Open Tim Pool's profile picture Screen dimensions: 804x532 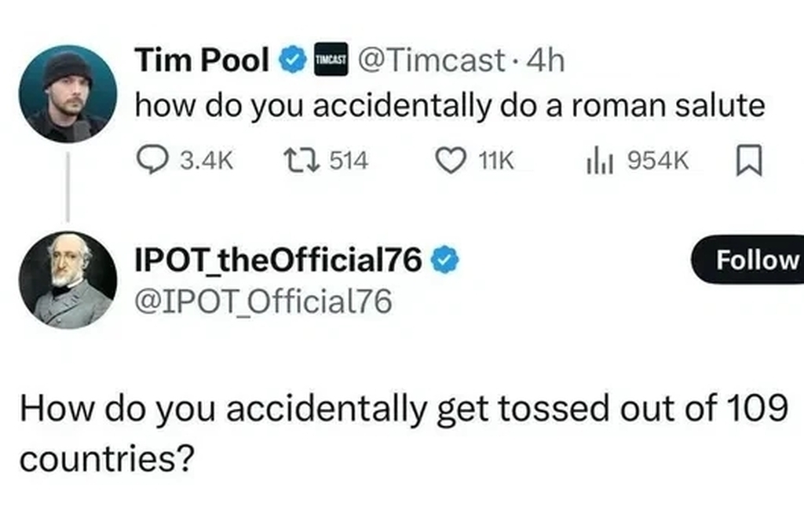click(67, 93)
